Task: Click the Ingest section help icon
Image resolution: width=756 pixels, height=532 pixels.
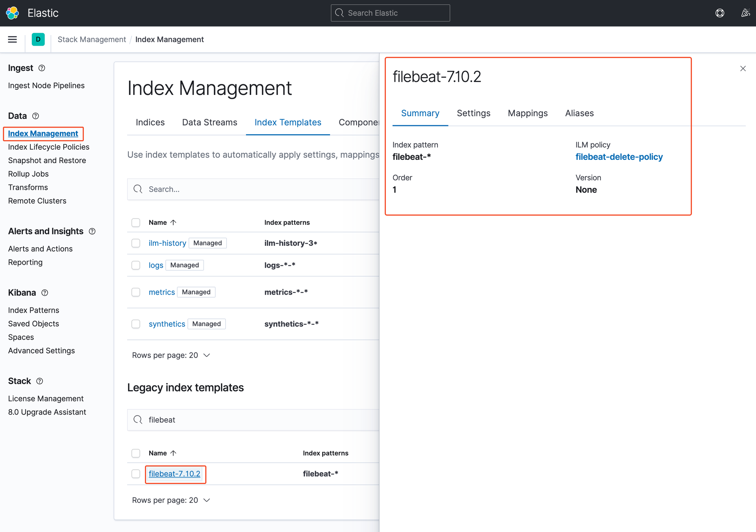Action: [42, 68]
